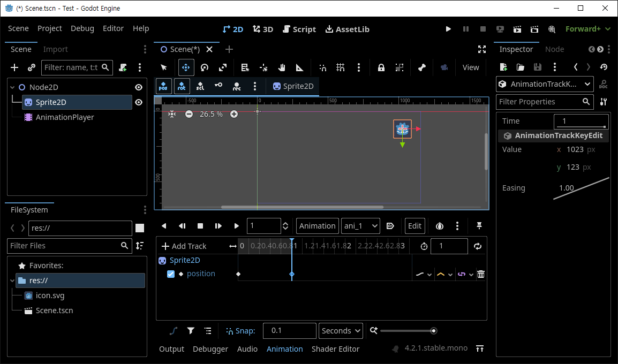Toggle rotation keying with the rot button
This screenshot has height=364, width=618.
pyautogui.click(x=182, y=86)
